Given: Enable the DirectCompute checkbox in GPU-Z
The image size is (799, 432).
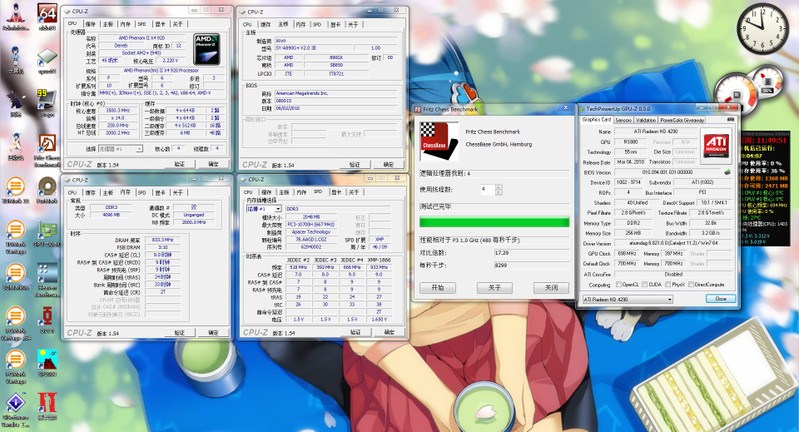Looking at the screenshot, I should pyautogui.click(x=690, y=284).
